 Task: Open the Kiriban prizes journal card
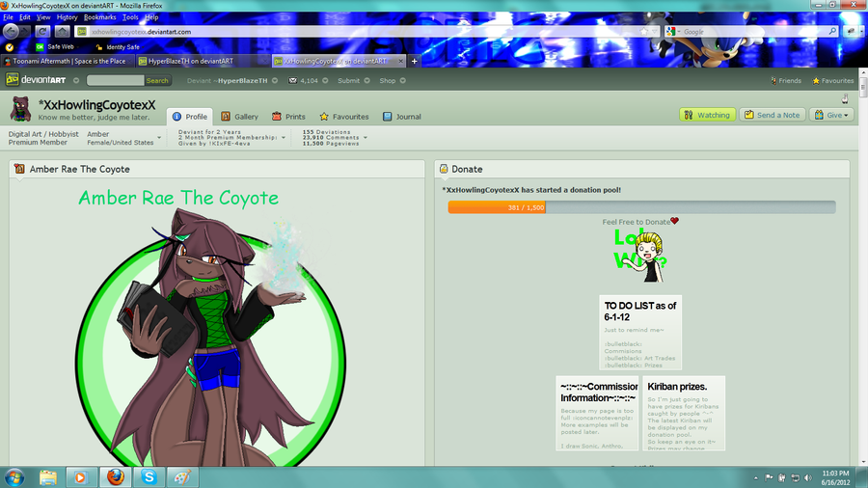pyautogui.click(x=684, y=414)
